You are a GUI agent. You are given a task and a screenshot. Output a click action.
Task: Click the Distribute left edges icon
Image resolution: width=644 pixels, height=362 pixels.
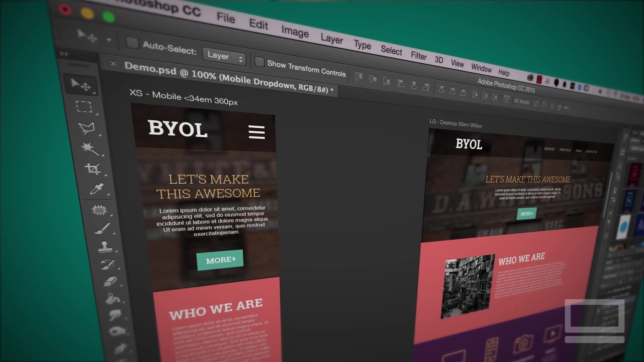475,95
